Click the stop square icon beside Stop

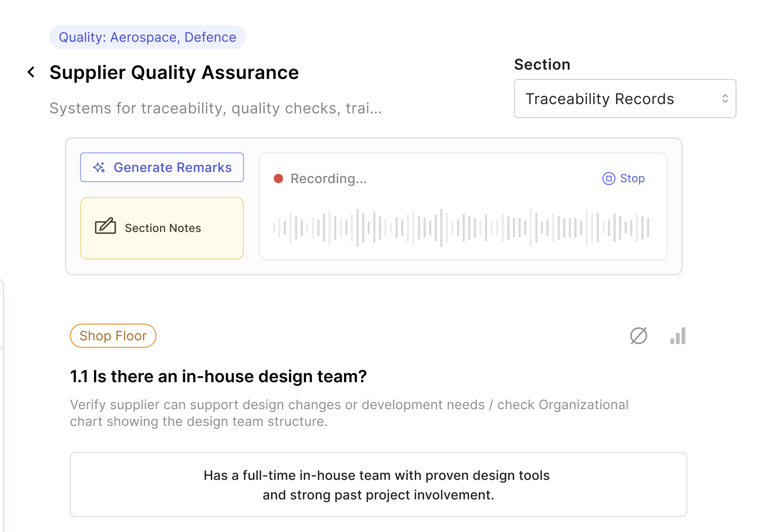pyautogui.click(x=609, y=178)
